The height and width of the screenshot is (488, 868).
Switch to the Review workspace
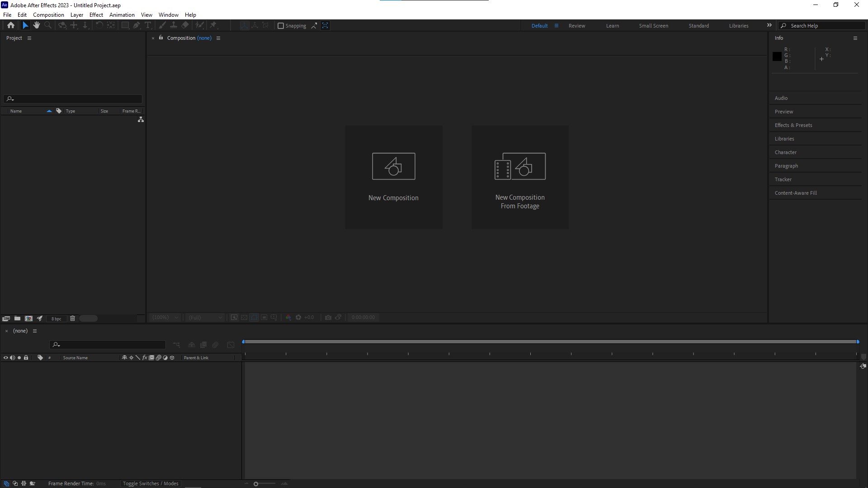pyautogui.click(x=576, y=26)
